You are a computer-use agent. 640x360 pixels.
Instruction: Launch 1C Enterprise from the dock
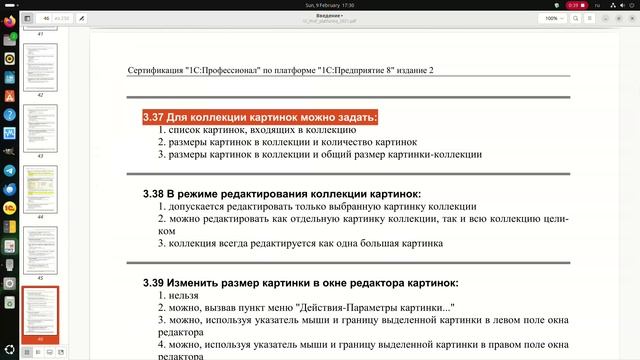(9, 208)
